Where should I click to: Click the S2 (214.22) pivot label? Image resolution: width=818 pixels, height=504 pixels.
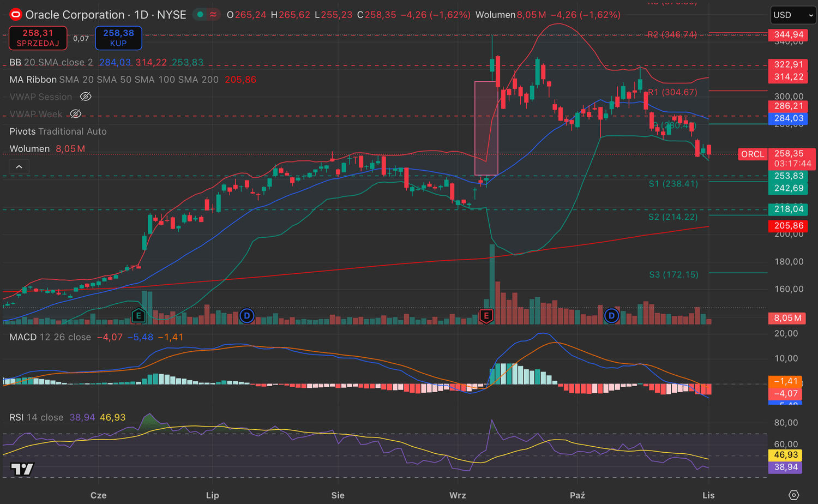pyautogui.click(x=673, y=217)
